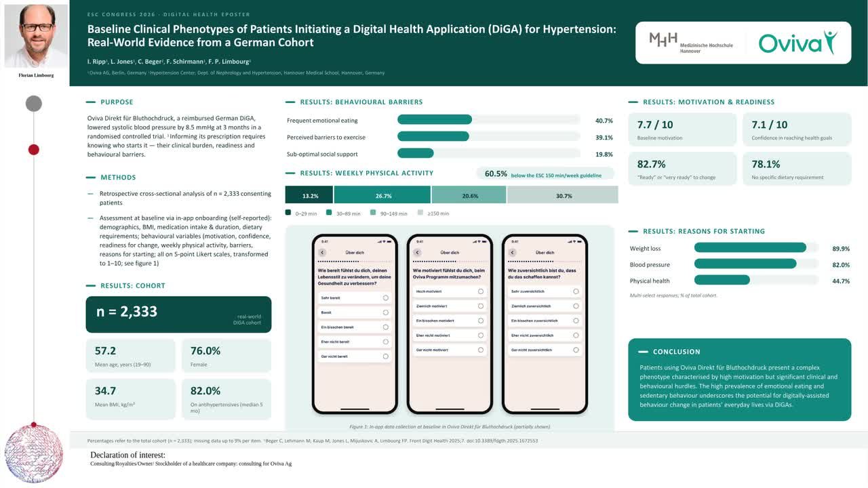Click the 30–89 min legend swatch

coord(329,213)
